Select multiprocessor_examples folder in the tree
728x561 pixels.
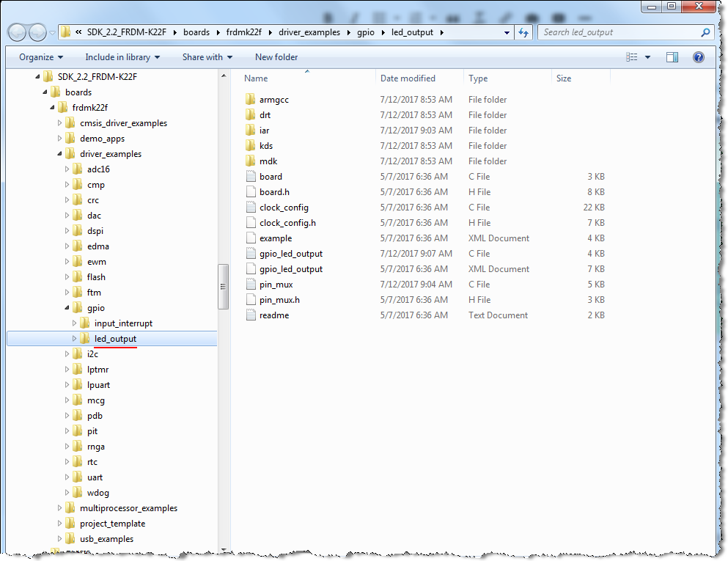point(128,508)
